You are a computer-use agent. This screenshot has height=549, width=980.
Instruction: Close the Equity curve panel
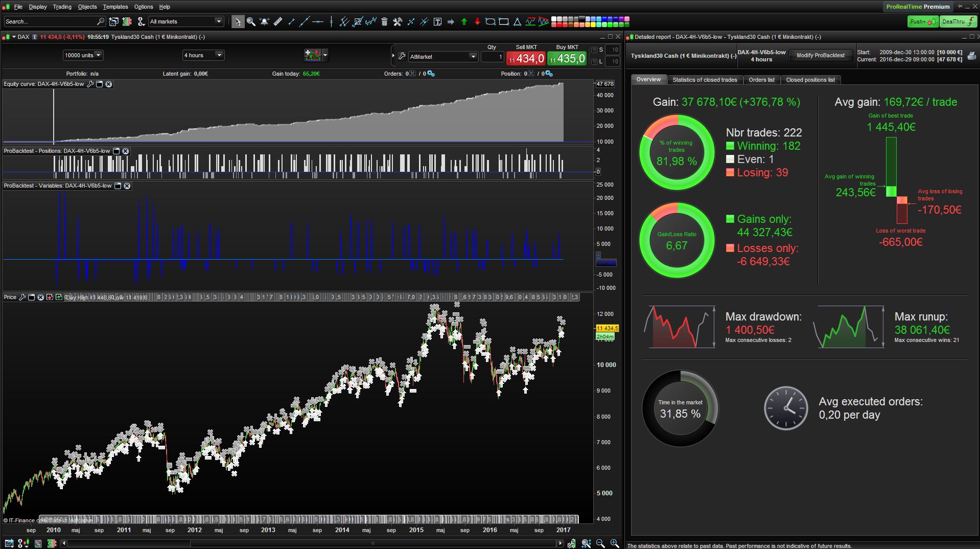click(109, 84)
